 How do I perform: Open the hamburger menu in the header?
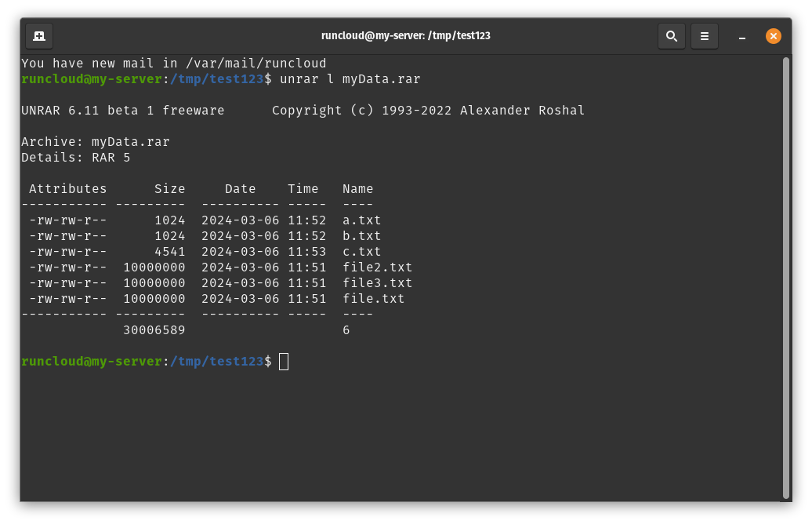(x=705, y=36)
